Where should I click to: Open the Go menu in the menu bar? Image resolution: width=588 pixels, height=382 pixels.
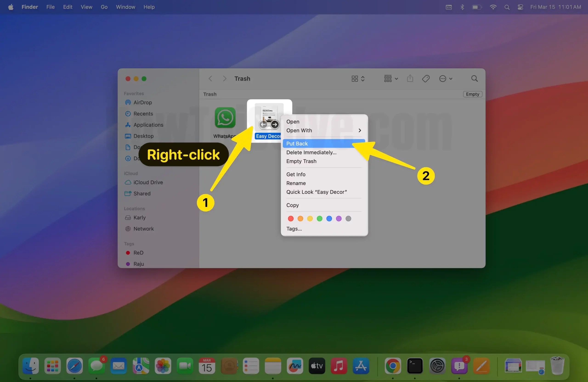(104, 7)
